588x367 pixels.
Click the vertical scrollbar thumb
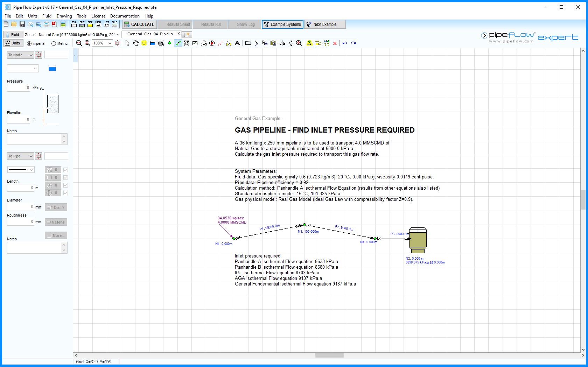(583, 200)
